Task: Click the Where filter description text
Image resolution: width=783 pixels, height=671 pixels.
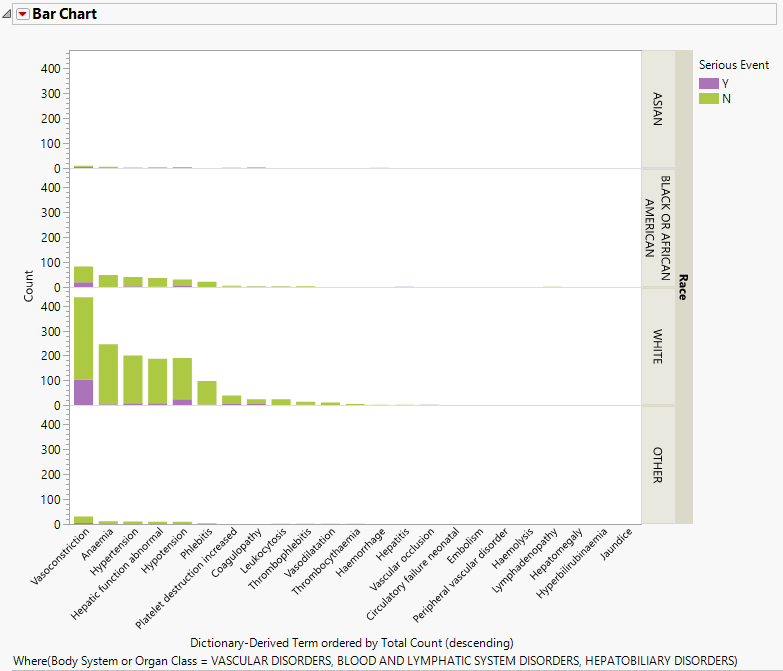Action: [375, 661]
